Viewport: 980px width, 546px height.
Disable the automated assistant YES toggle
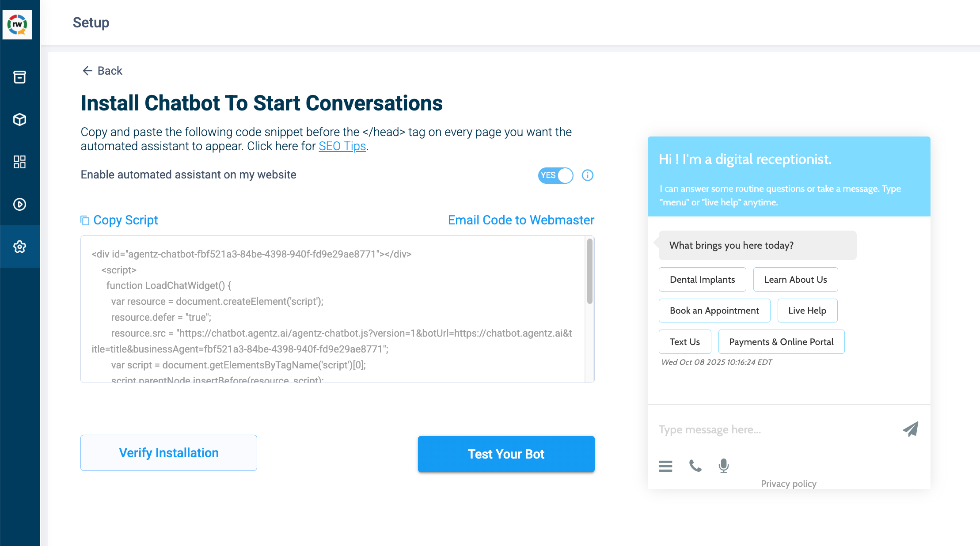pos(555,175)
